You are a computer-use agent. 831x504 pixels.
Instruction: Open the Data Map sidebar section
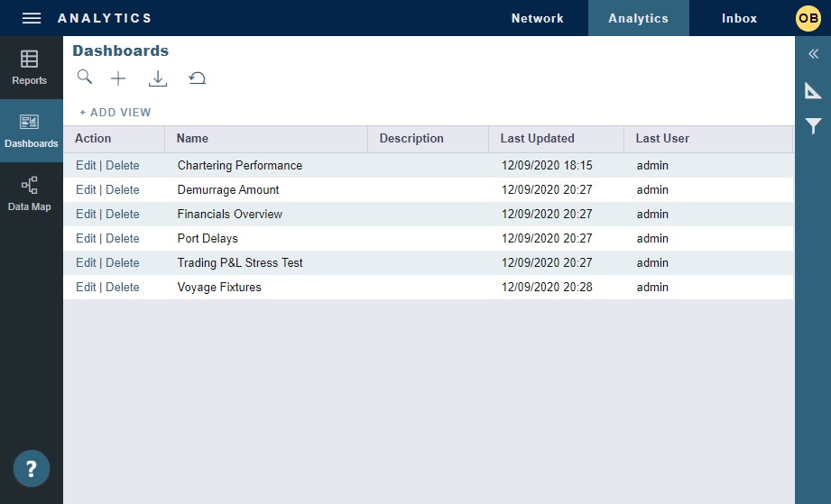pyautogui.click(x=30, y=194)
